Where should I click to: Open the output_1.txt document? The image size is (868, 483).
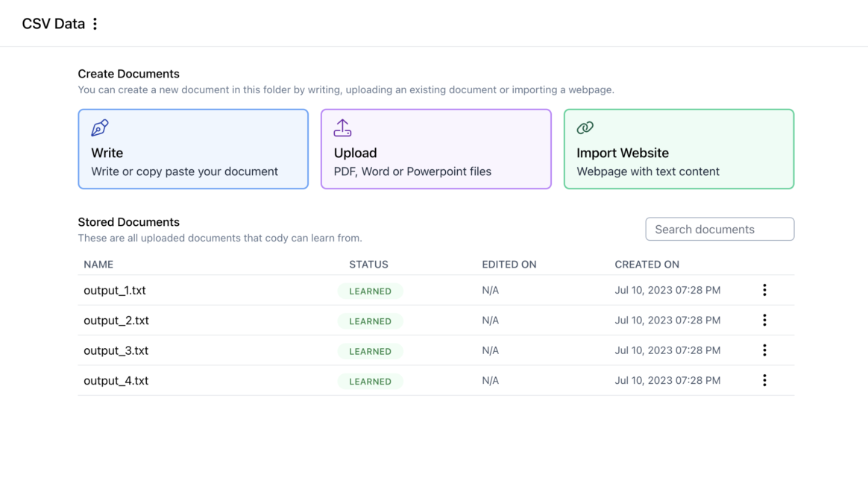[x=115, y=291]
